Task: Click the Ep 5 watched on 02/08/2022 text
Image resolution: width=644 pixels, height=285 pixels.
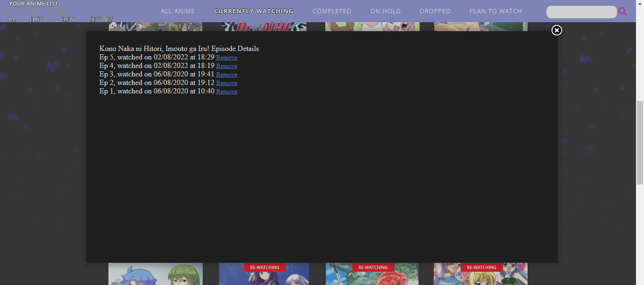Action: [157, 57]
